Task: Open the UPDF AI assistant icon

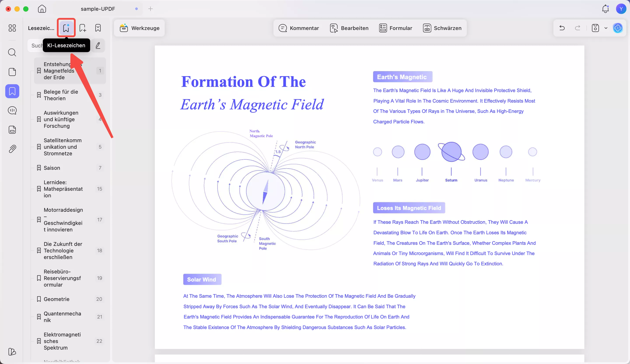Action: pos(618,28)
